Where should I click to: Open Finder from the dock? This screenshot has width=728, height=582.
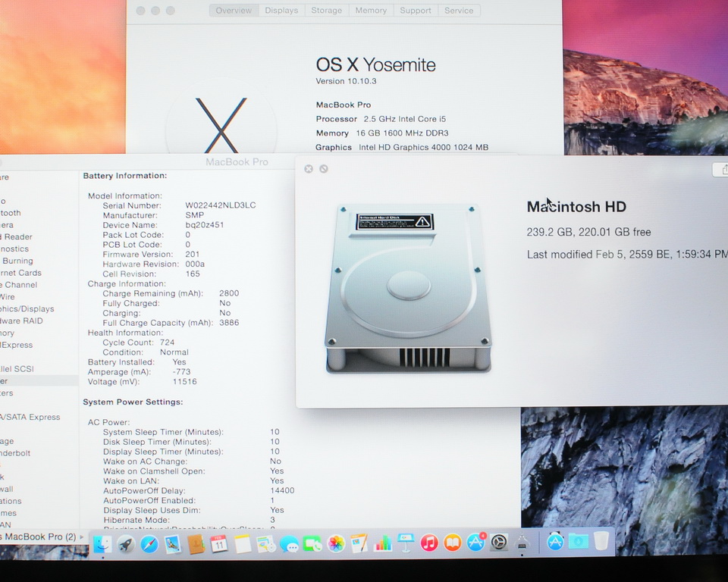[x=102, y=543]
